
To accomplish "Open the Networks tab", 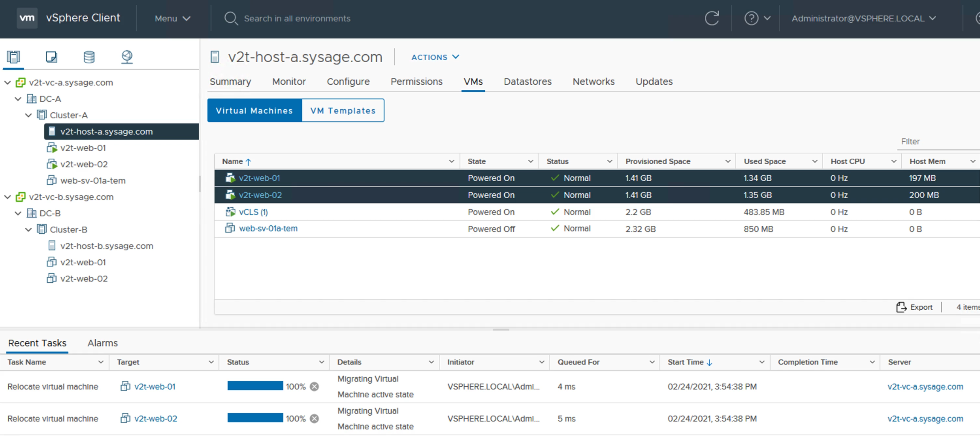I will (593, 81).
